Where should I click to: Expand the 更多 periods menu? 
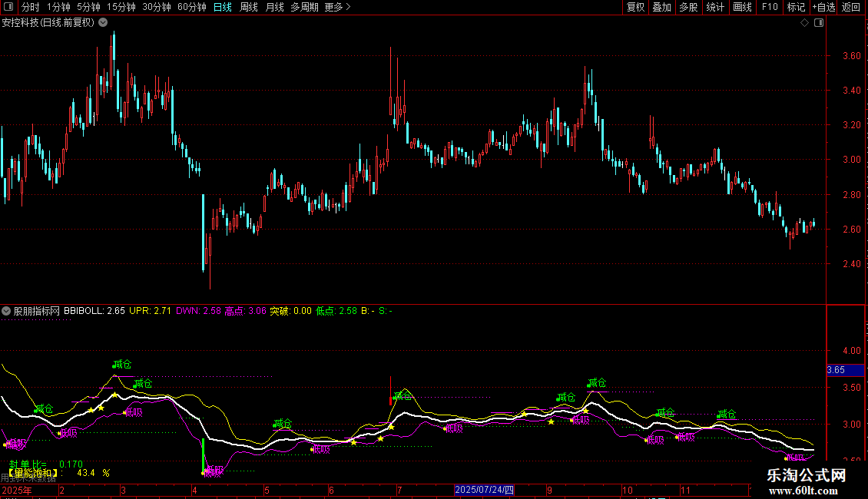(x=337, y=7)
